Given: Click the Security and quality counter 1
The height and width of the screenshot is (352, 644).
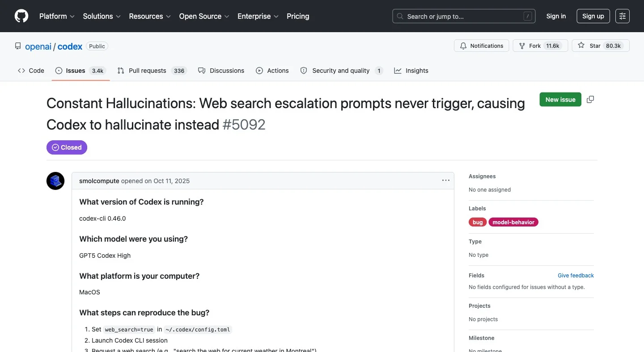Looking at the screenshot, I should click(379, 71).
